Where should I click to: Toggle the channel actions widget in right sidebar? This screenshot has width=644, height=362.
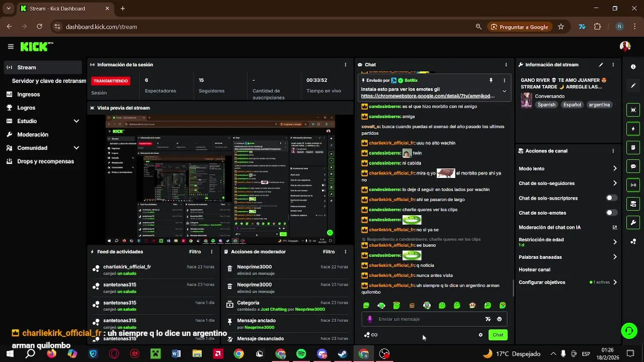pos(633,204)
